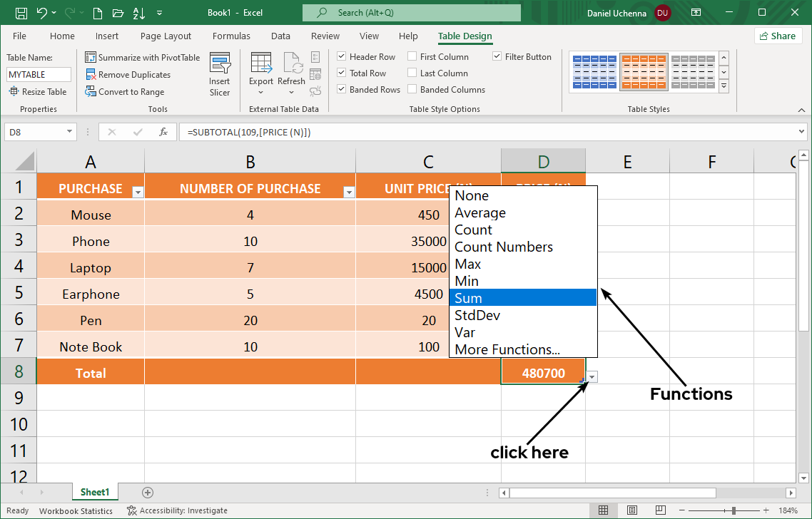Switch to the Formulas ribbon tab
The width and height of the screenshot is (812, 519).
click(231, 36)
